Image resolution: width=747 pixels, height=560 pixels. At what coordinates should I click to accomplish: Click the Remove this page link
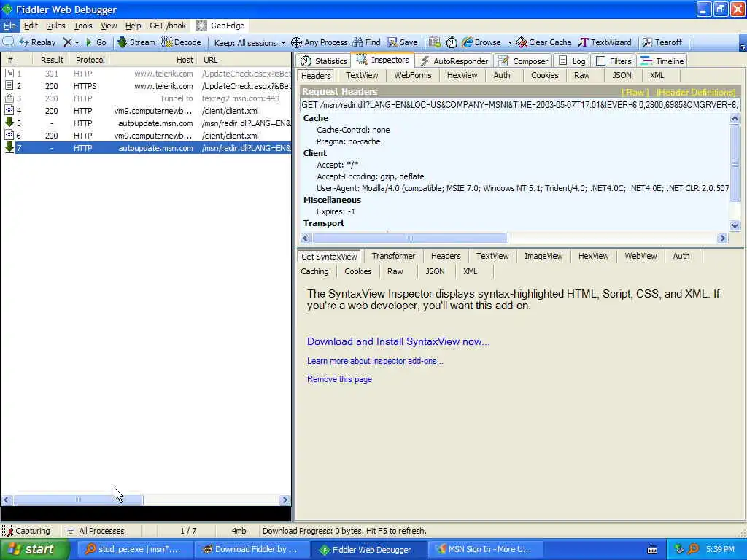(x=340, y=379)
